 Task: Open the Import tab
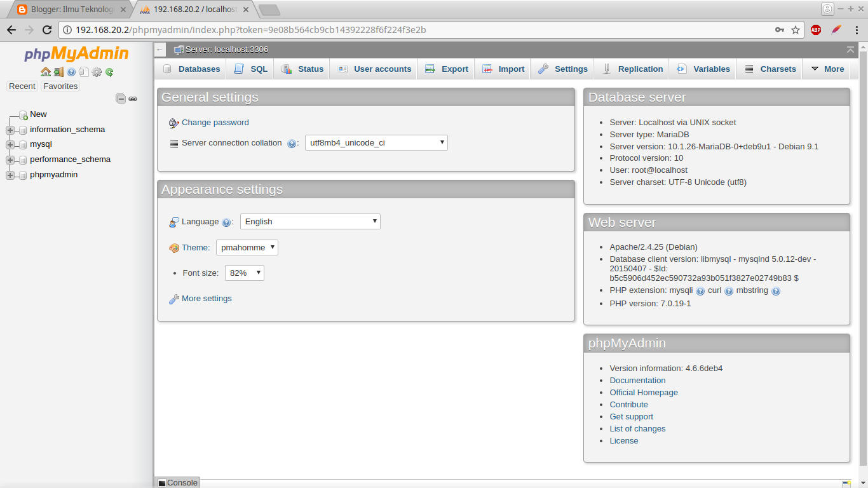(503, 69)
